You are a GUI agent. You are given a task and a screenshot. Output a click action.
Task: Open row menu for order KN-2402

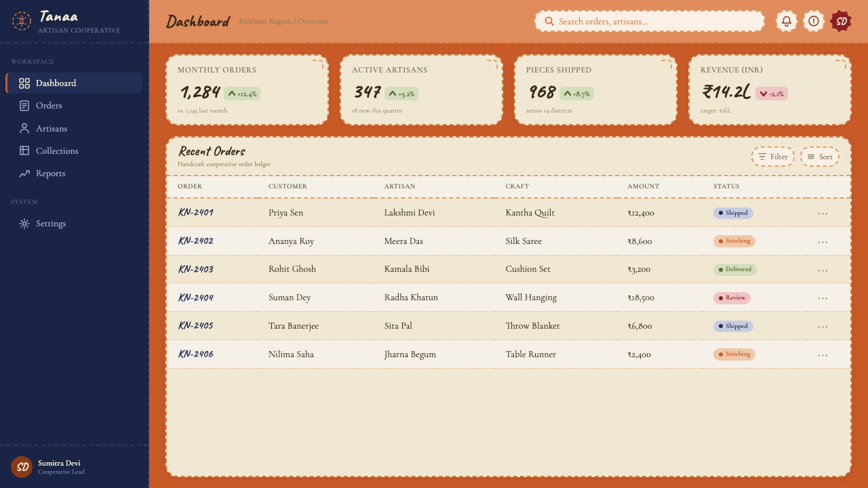click(823, 242)
